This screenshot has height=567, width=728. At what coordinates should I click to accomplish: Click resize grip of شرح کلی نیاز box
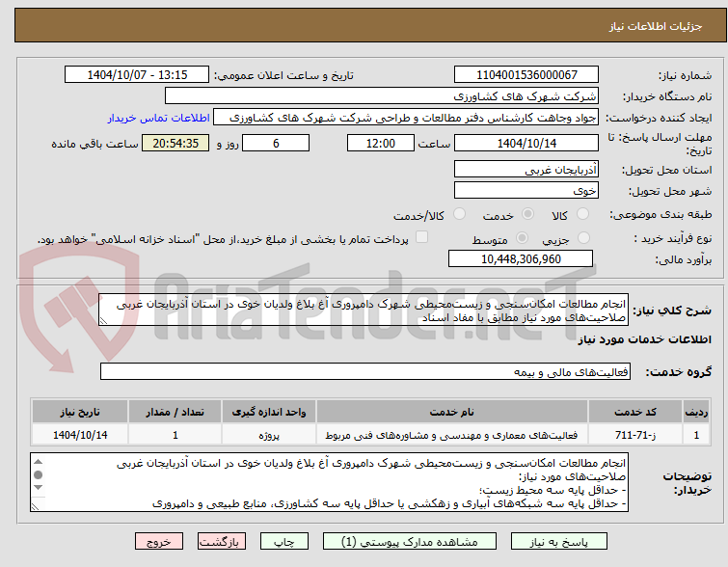(103, 320)
